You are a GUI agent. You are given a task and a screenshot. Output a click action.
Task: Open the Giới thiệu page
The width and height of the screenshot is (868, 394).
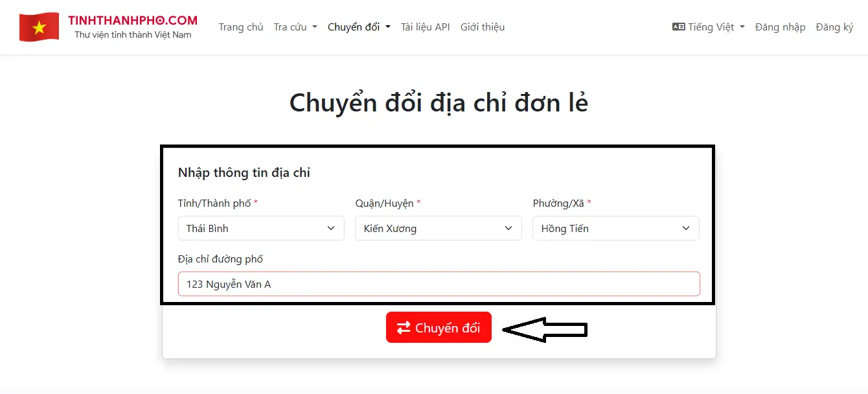(x=483, y=27)
